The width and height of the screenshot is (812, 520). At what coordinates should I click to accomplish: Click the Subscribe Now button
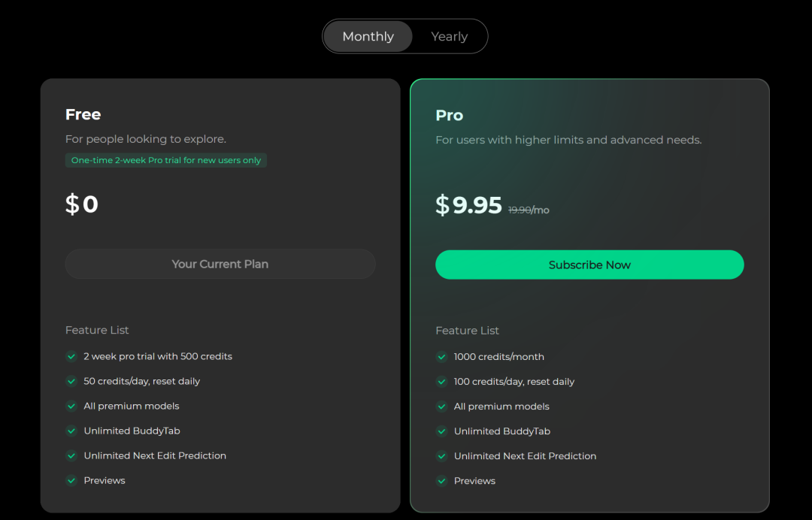point(589,265)
